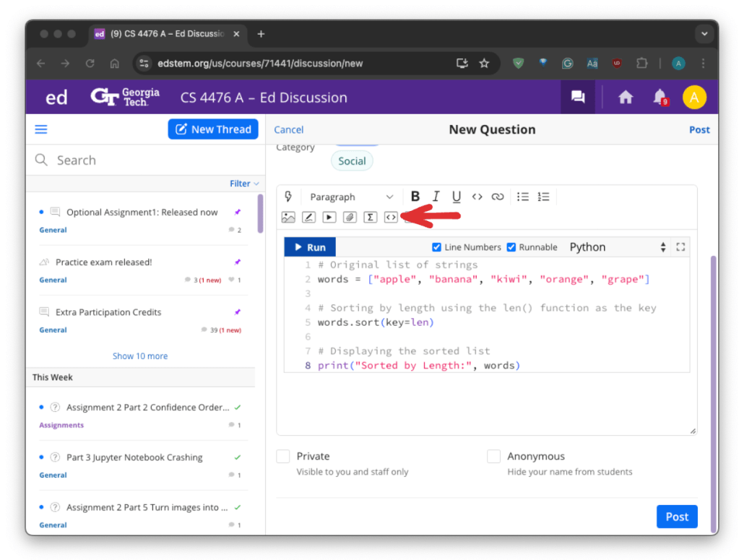Screen dimensions: 739x560
Task: Click code line 5 words.sort(key=len)
Action: 375,322
